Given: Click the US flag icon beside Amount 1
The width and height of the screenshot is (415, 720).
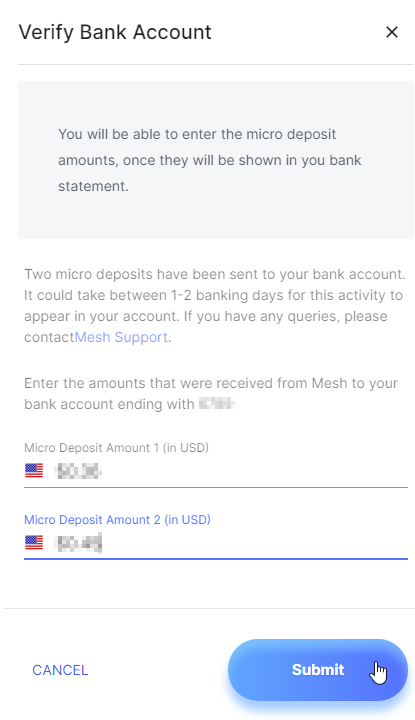Looking at the screenshot, I should 34,471.
